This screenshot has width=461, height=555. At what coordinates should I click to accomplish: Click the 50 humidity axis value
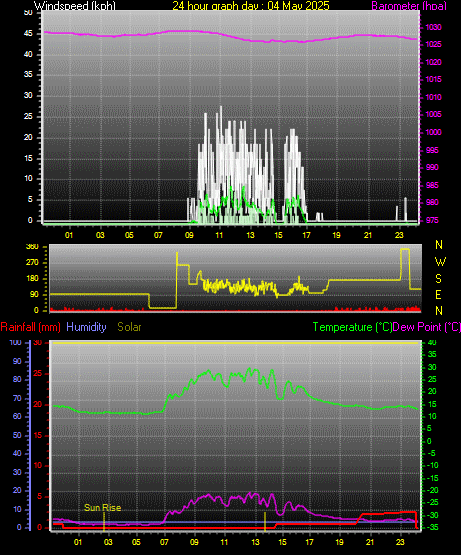(x=17, y=435)
